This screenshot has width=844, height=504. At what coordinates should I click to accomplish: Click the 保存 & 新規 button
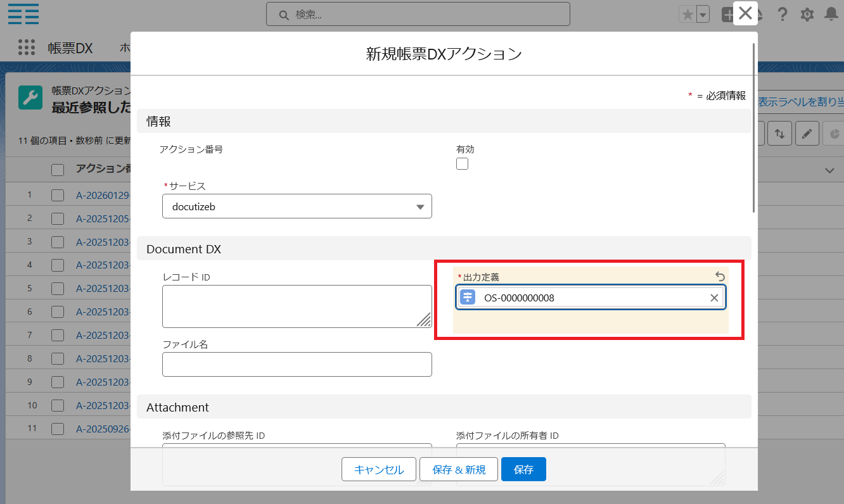point(459,469)
